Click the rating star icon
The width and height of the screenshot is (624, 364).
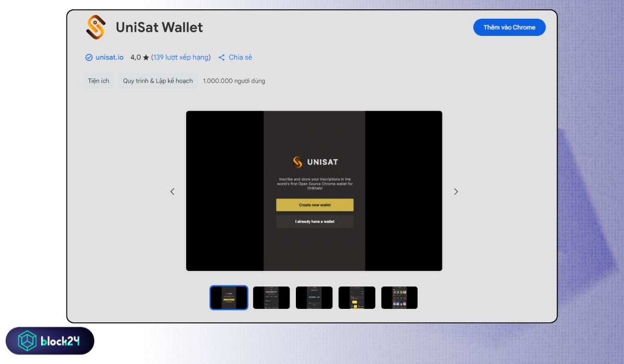[146, 57]
